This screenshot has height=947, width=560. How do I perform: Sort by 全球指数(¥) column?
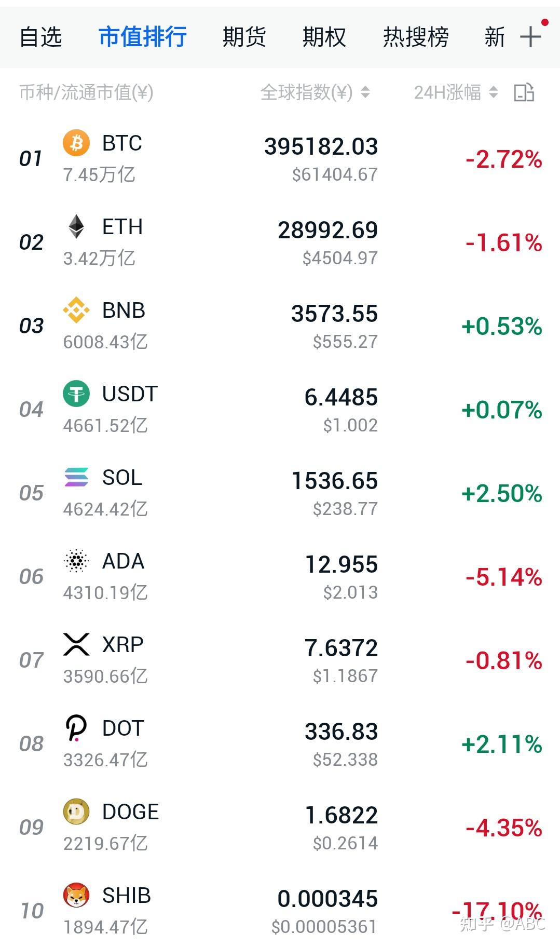[315, 92]
